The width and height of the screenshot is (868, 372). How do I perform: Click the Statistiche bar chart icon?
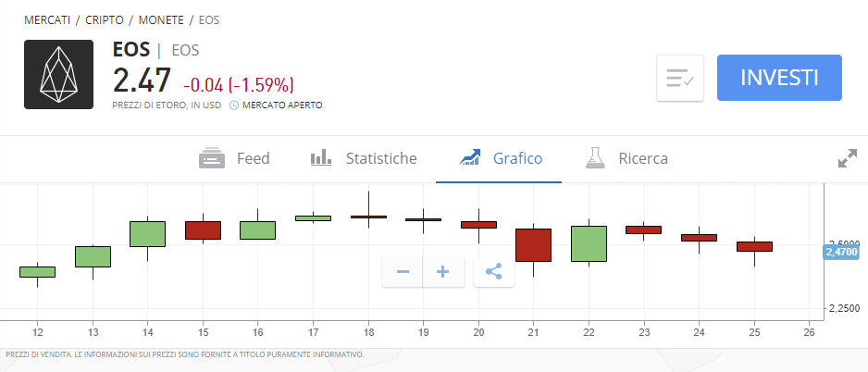point(321,158)
